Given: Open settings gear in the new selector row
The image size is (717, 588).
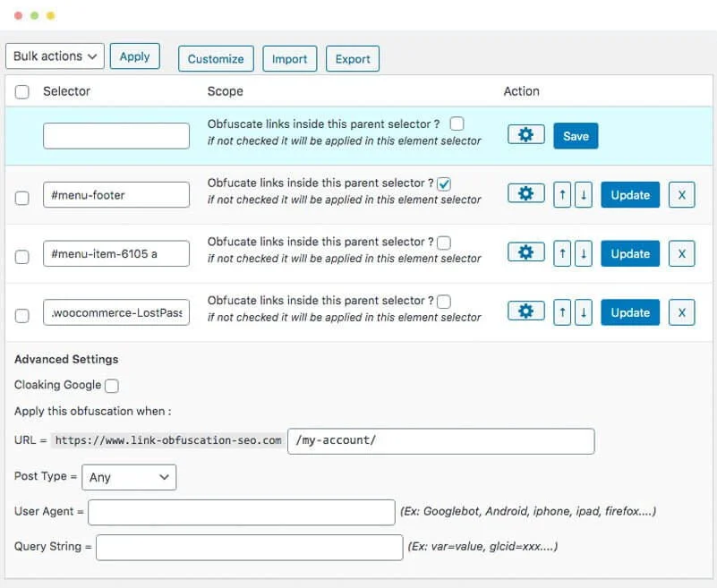Looking at the screenshot, I should click(525, 134).
